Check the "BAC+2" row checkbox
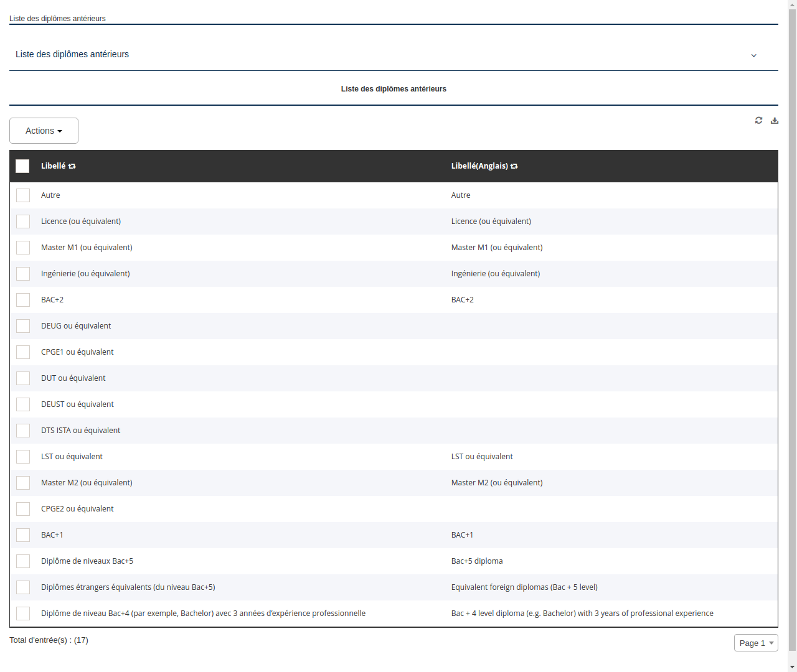Viewport: 797px width, 672px height. tap(23, 299)
